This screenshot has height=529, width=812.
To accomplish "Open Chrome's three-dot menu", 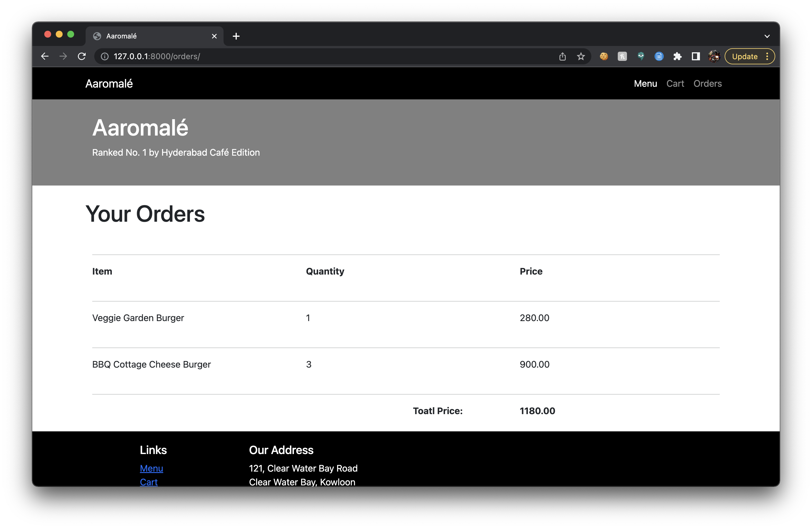I will (x=767, y=56).
